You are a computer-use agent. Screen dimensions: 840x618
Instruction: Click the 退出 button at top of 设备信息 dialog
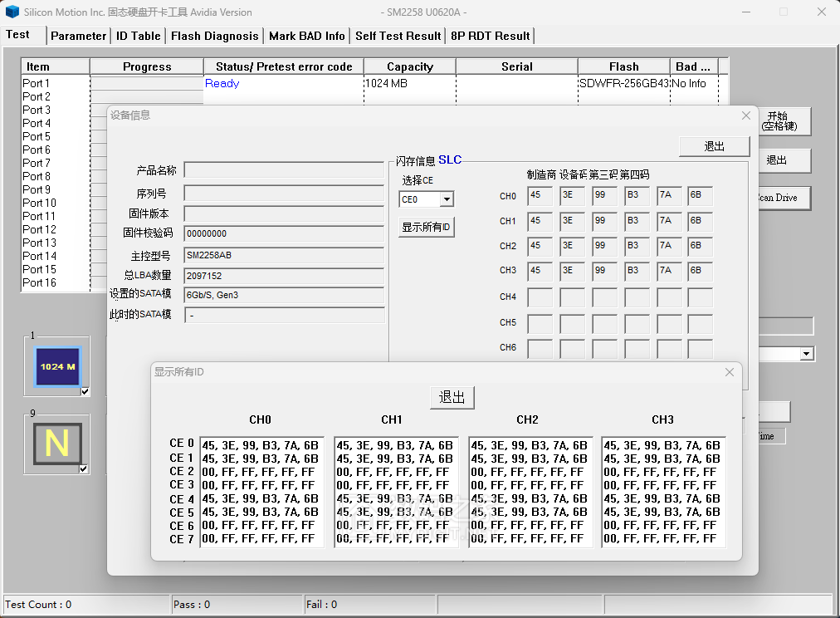click(x=714, y=146)
